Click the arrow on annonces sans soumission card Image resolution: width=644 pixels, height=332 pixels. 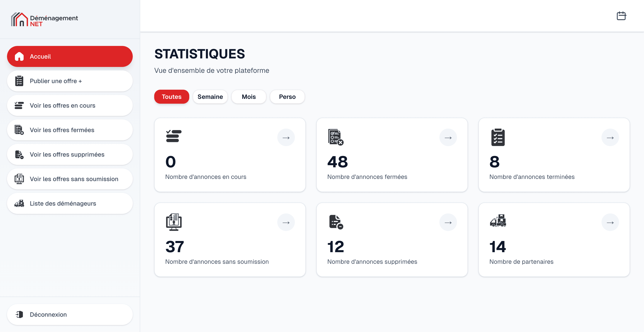coord(286,222)
